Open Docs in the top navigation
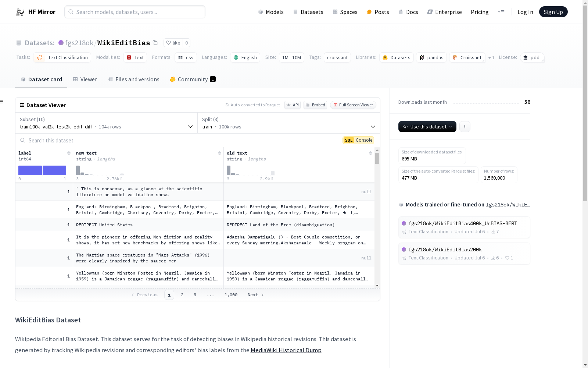 [x=408, y=12]
